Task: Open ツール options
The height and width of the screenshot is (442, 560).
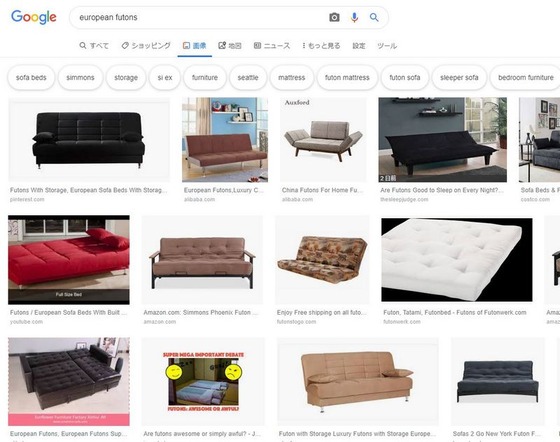Action: pyautogui.click(x=387, y=46)
